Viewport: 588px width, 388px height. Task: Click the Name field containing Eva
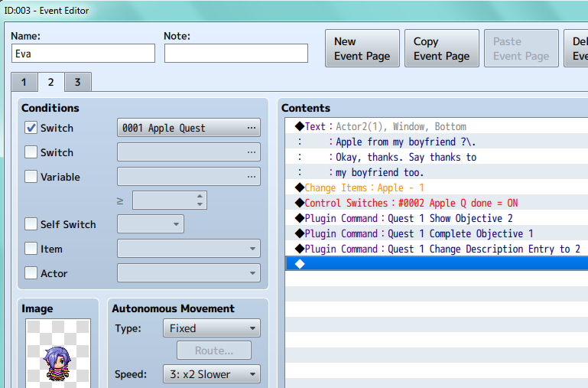[x=83, y=54]
